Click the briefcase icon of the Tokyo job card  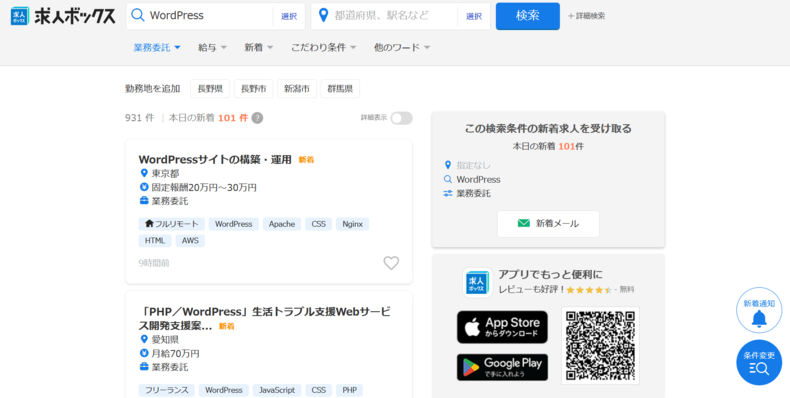coord(144,201)
